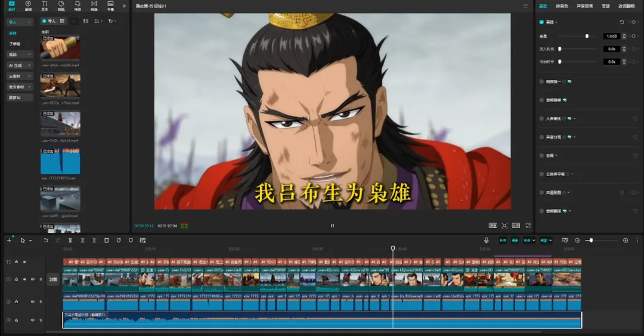Click the zoom-out minus icon on timeline
The height and width of the screenshot is (336, 644).
(577, 240)
